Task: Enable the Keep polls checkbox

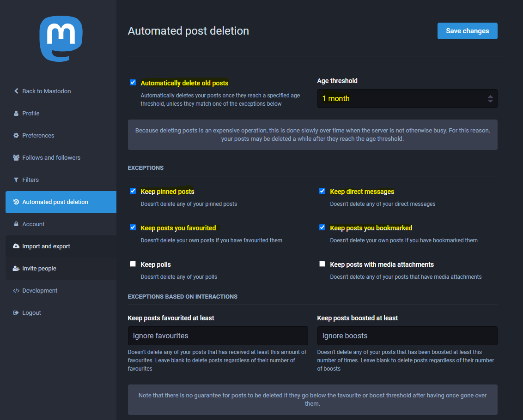Action: 133,264
